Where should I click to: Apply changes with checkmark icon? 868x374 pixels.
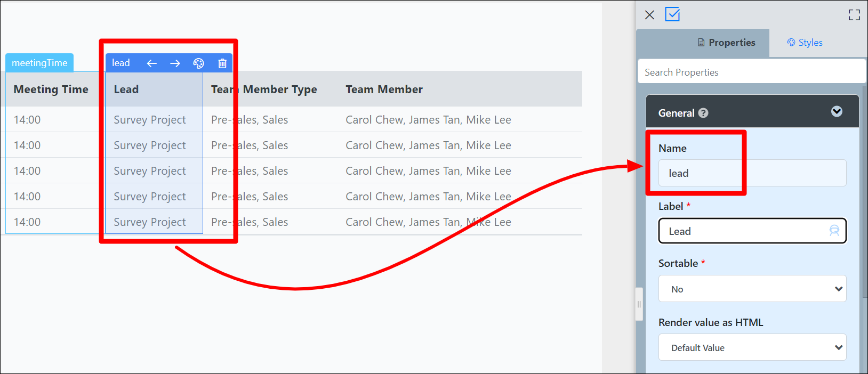(x=672, y=14)
